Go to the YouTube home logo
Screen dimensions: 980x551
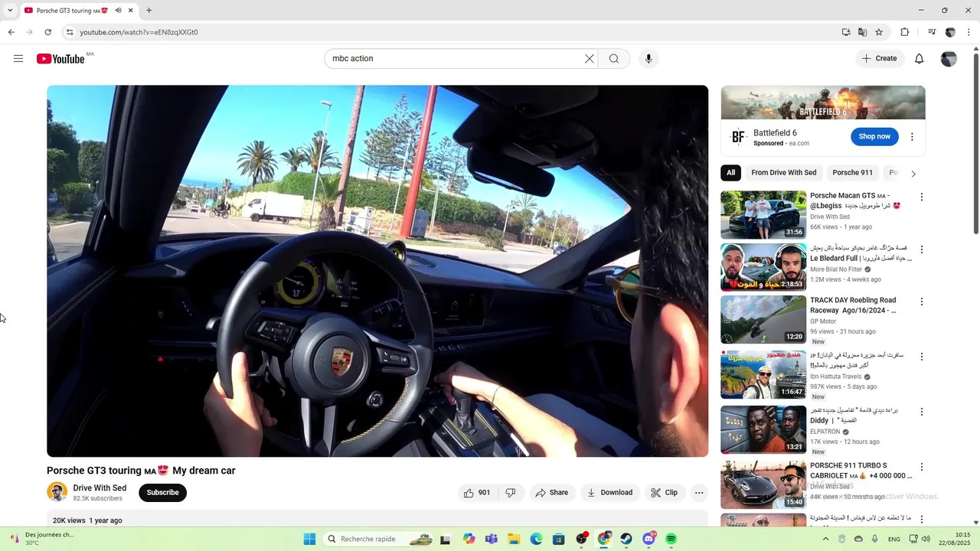(60, 59)
